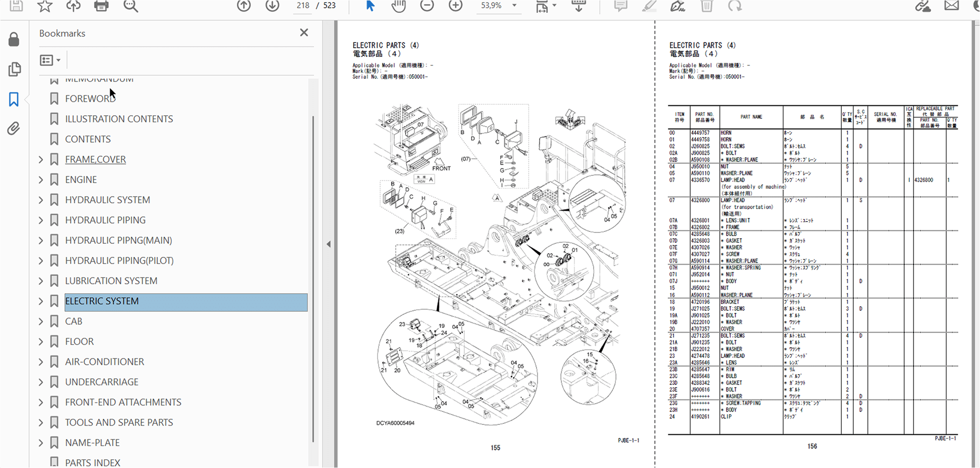
Task: Select the arrow Selection tool
Action: [x=370, y=6]
